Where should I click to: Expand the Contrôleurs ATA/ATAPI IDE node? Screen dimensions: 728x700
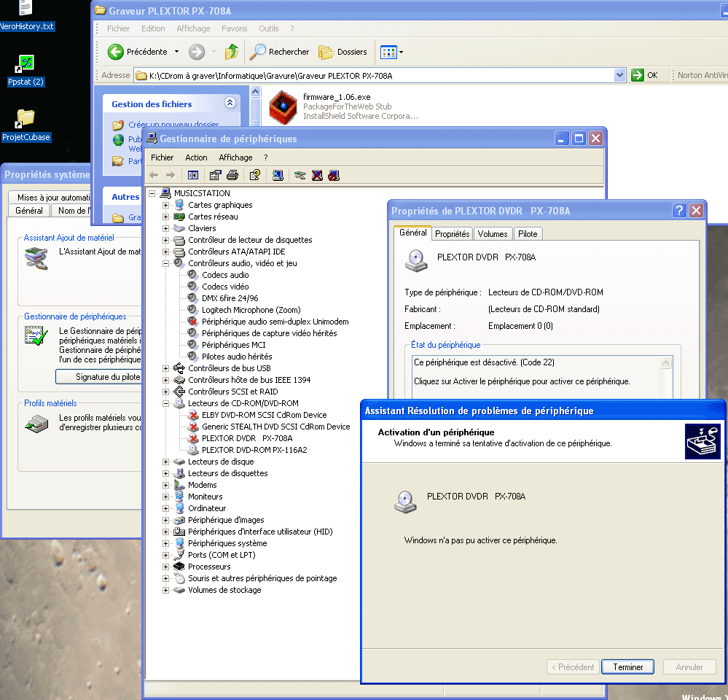[165, 252]
